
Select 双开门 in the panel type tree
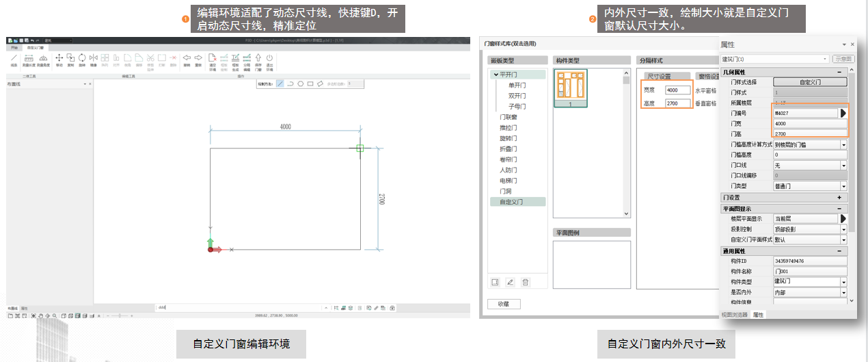[x=517, y=96]
